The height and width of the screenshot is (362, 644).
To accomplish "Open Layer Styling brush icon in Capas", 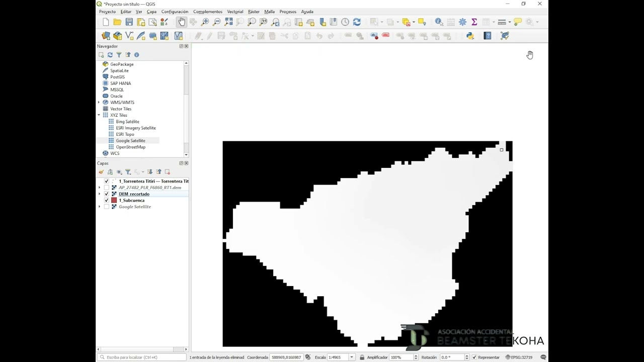I will coord(101,172).
